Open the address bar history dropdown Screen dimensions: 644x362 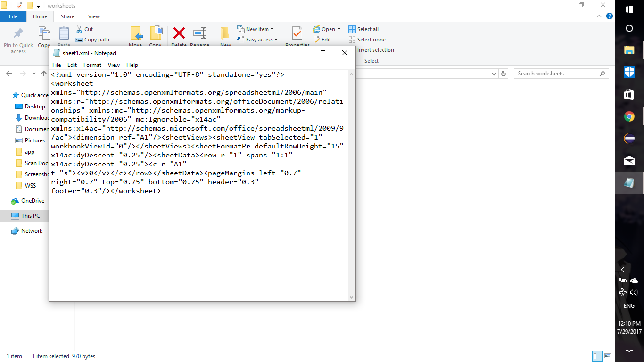494,74
